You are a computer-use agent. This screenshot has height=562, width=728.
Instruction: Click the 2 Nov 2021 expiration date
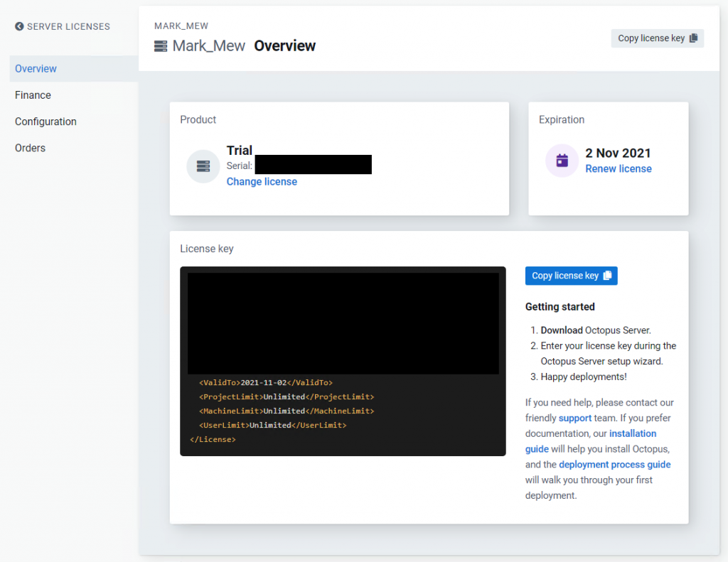click(618, 153)
